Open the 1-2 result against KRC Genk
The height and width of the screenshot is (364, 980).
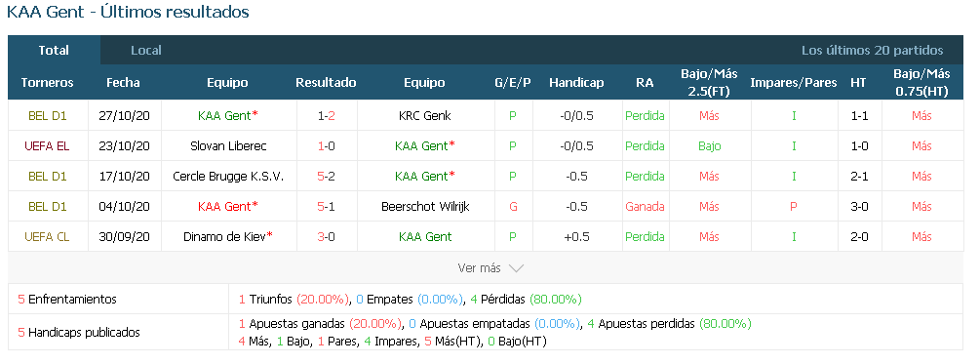327,116
